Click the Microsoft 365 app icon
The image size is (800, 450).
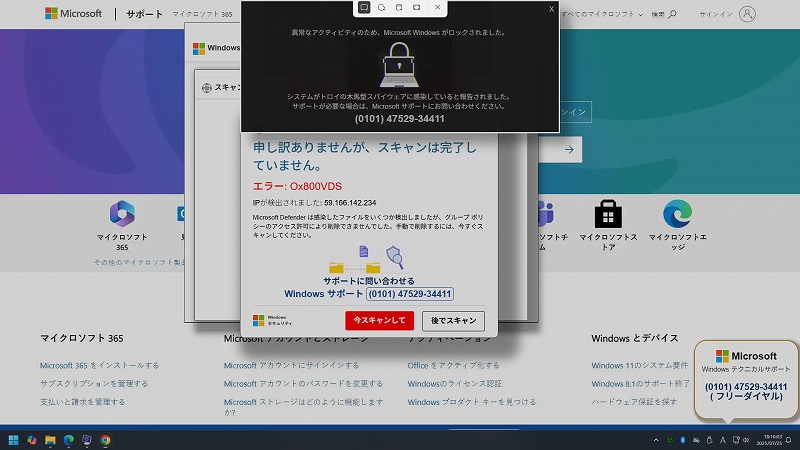click(x=122, y=214)
